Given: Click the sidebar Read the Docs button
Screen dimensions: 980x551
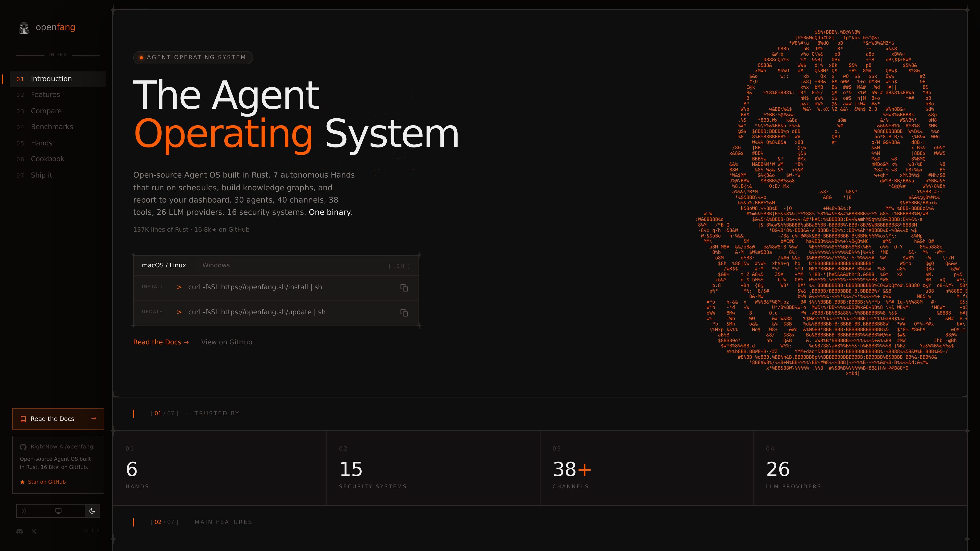Looking at the screenshot, I should point(58,419).
